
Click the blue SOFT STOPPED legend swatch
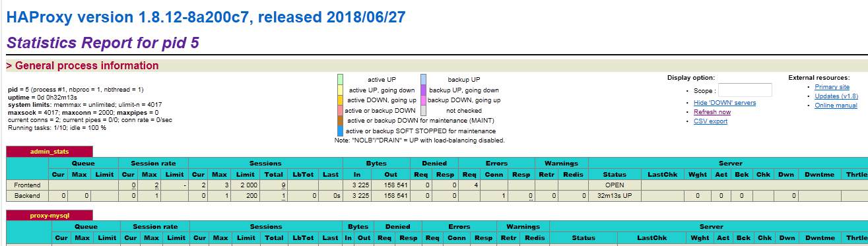tap(340, 131)
